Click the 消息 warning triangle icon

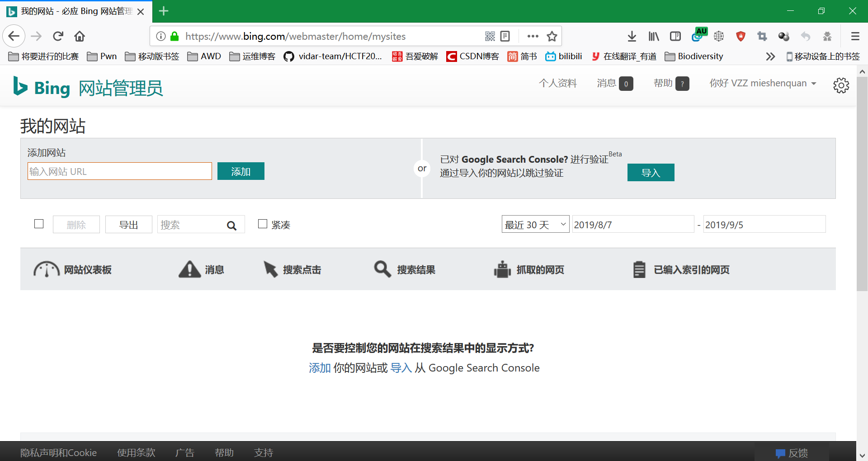click(x=189, y=269)
